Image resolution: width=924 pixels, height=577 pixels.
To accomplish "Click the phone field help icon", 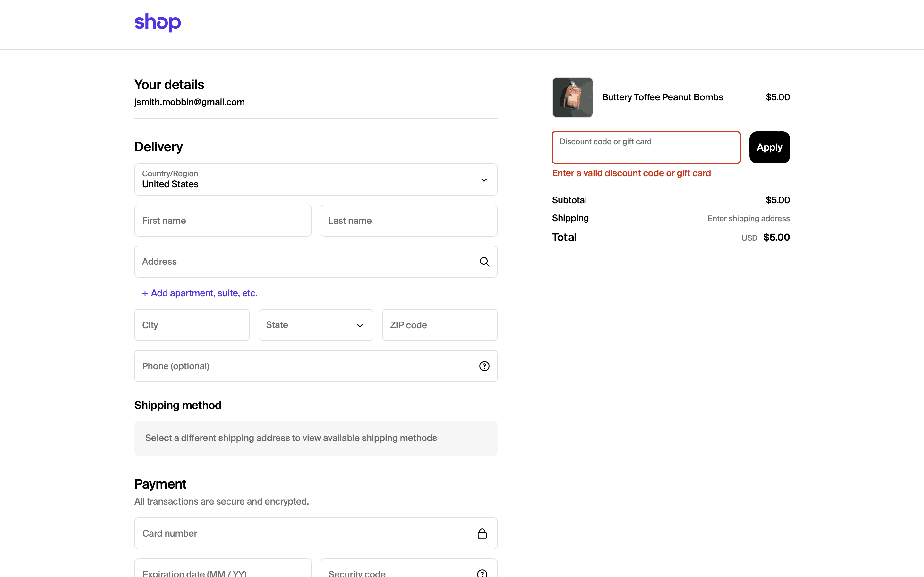I will coord(484,366).
